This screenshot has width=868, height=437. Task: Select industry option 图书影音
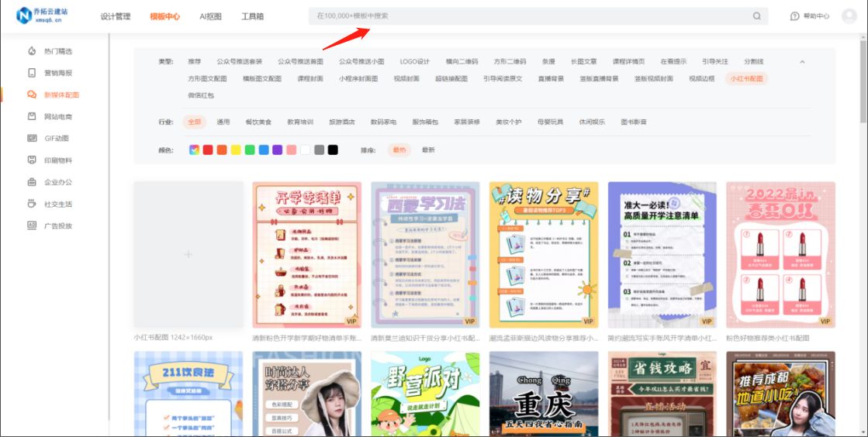(634, 122)
